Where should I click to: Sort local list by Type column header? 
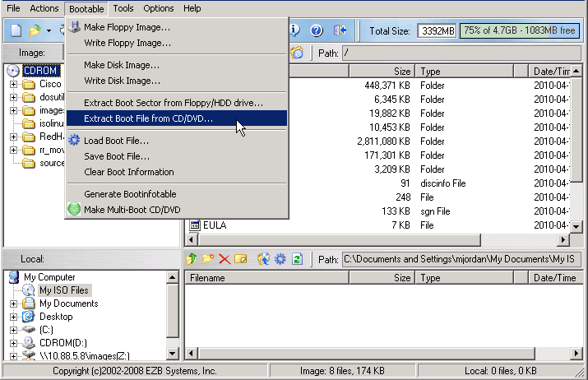click(x=465, y=278)
